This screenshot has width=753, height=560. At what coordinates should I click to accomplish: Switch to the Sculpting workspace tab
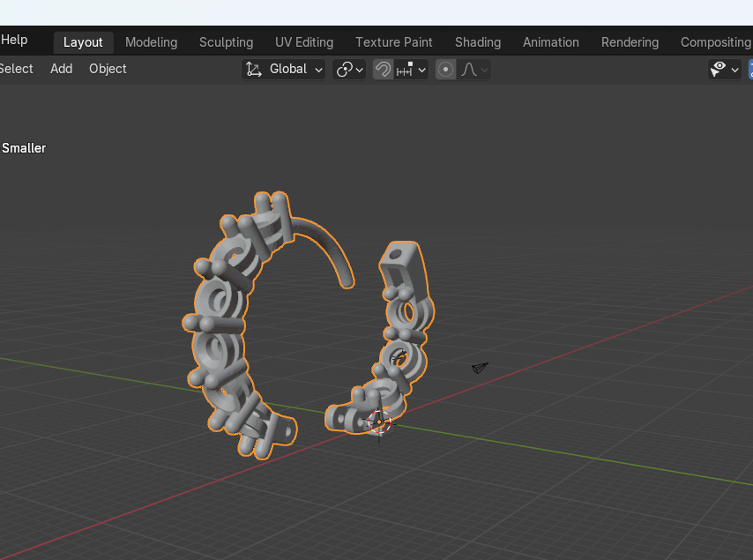[x=226, y=42]
